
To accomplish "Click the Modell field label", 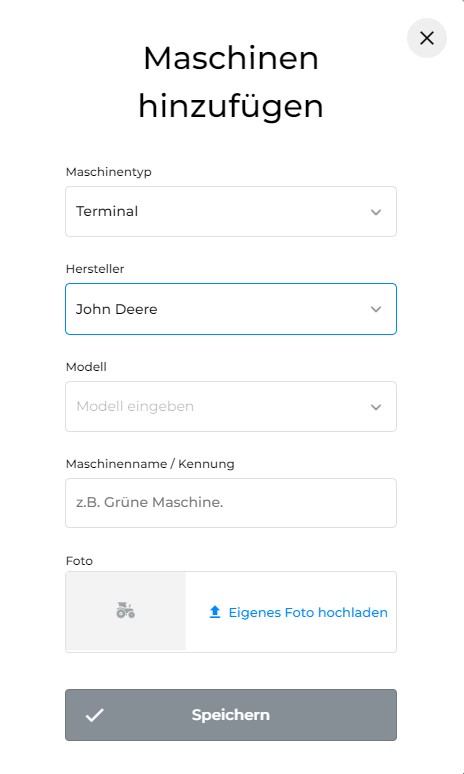I will pos(86,367).
